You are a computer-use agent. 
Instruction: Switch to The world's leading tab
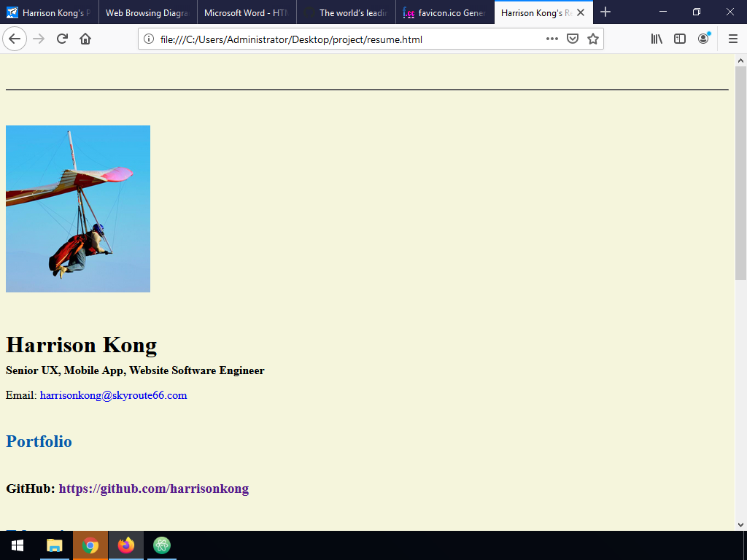346,12
